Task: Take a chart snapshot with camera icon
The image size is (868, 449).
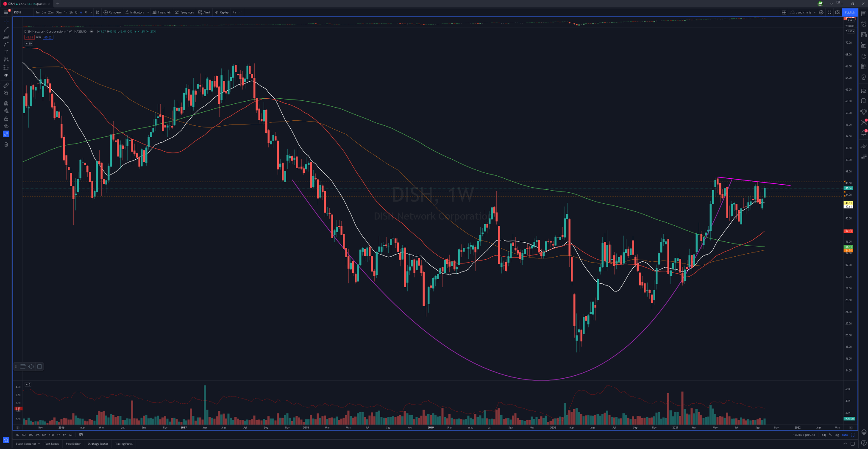Action: tap(837, 12)
